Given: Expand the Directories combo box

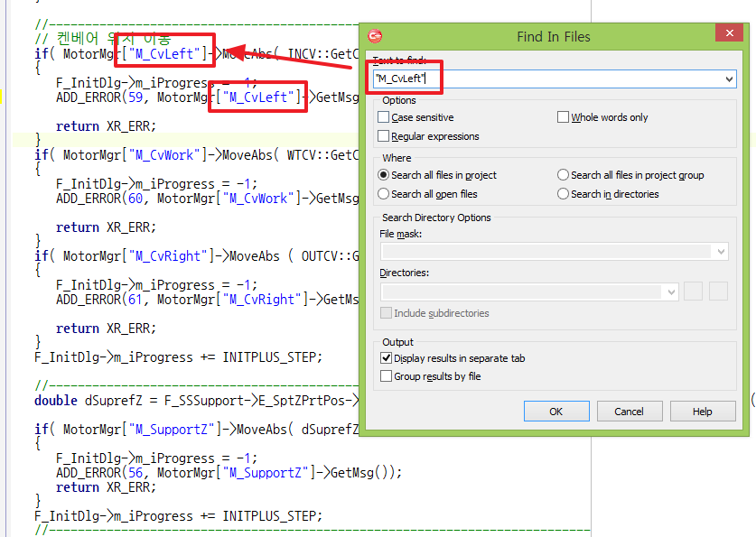Looking at the screenshot, I should pyautogui.click(x=670, y=292).
